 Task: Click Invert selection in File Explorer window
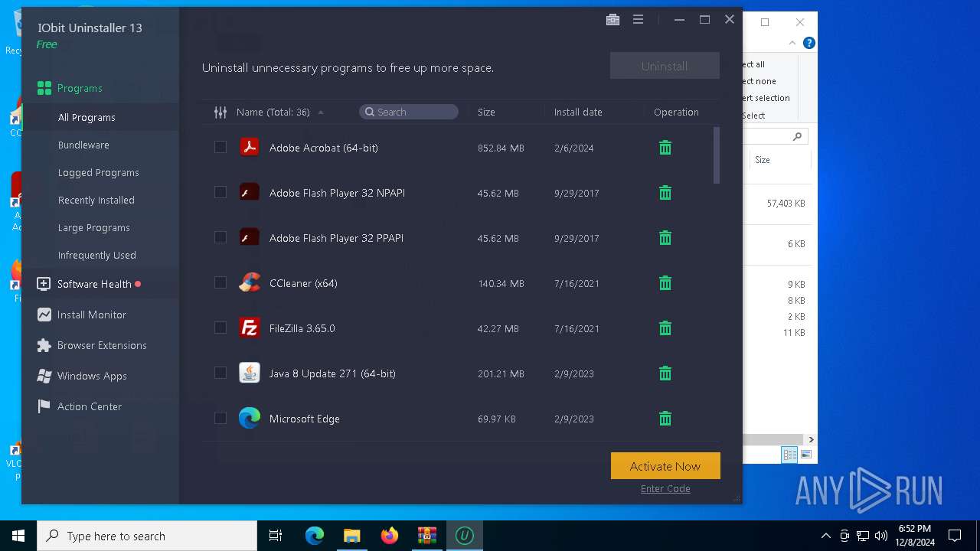click(766, 98)
